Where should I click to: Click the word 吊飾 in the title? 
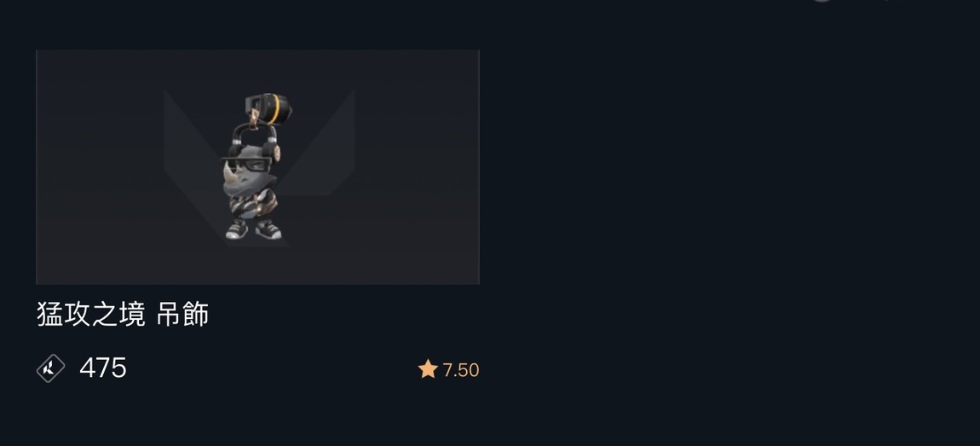point(182,314)
